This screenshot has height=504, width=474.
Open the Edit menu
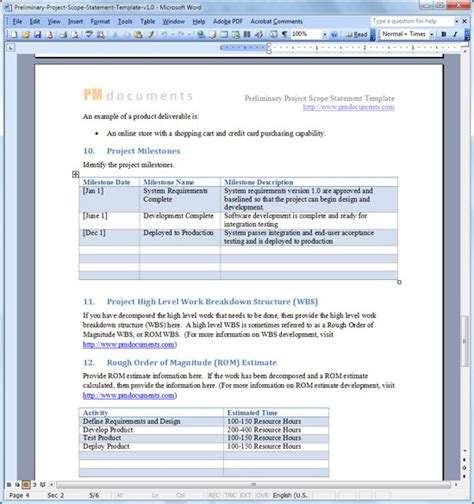coord(35,22)
